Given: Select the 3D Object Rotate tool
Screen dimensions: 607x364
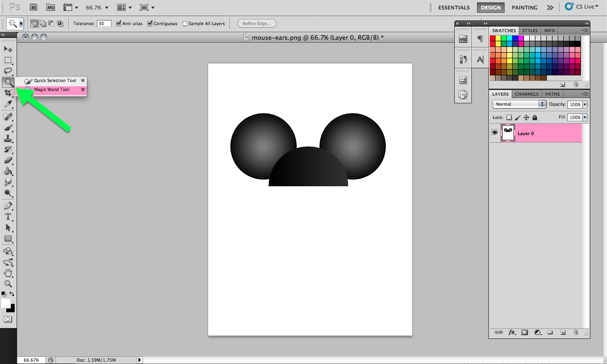Looking at the screenshot, I should tap(8, 251).
